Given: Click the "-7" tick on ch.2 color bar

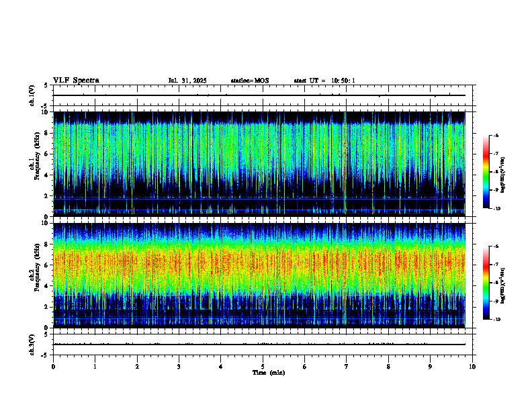Looking at the screenshot, I should click(496, 265).
